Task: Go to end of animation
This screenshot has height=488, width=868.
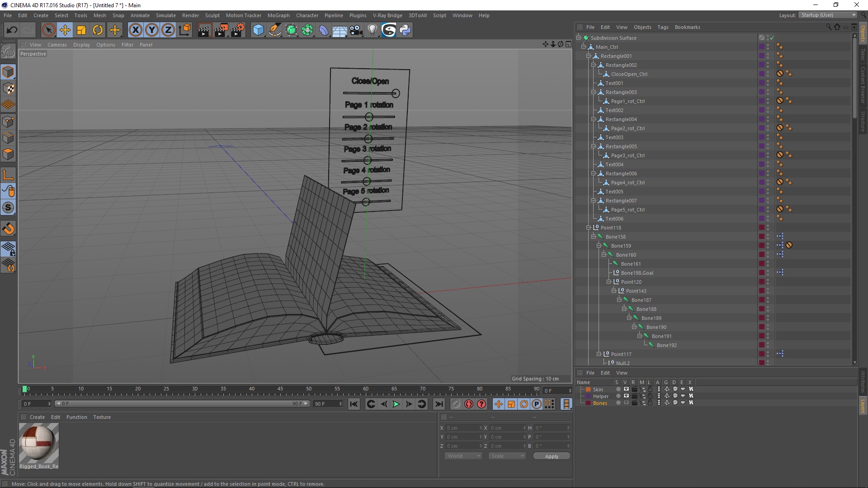Action: pos(439,404)
